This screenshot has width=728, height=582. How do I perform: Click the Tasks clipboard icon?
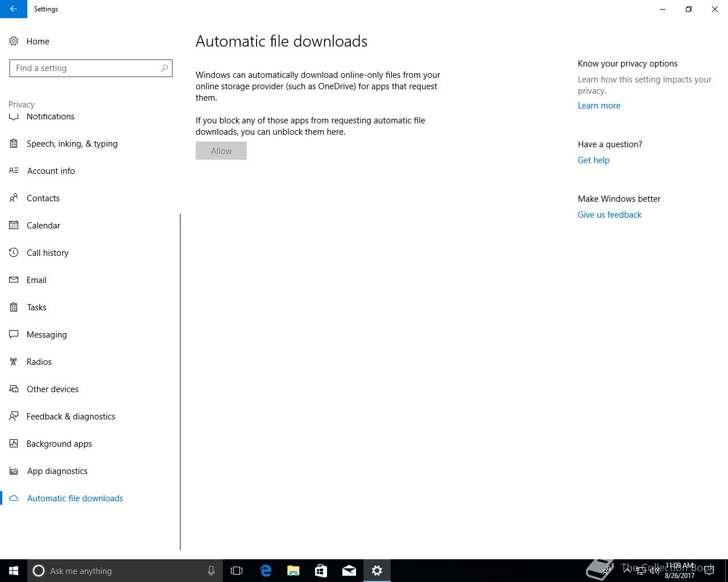14,307
